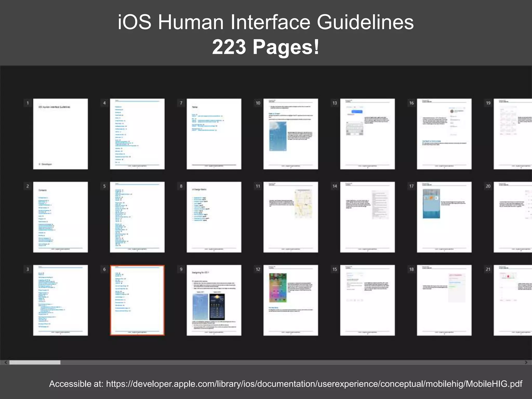
Task: Open page 1 title thumbnail
Action: (x=61, y=134)
